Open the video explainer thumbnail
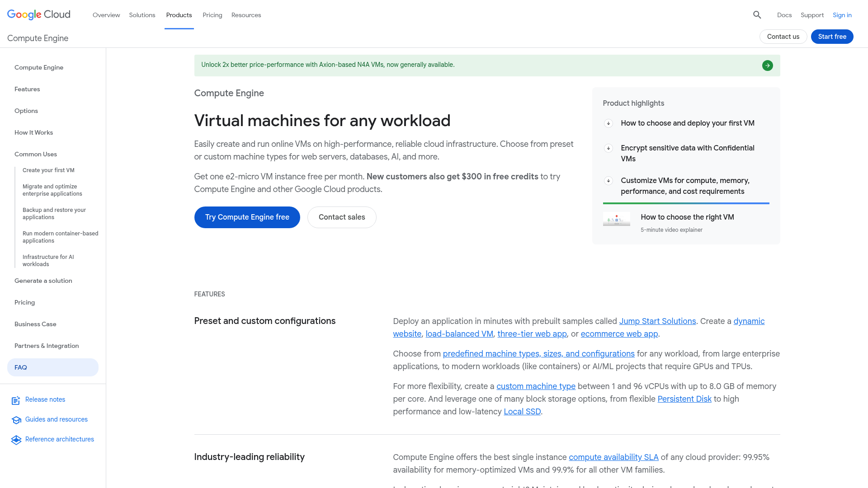 click(616, 219)
